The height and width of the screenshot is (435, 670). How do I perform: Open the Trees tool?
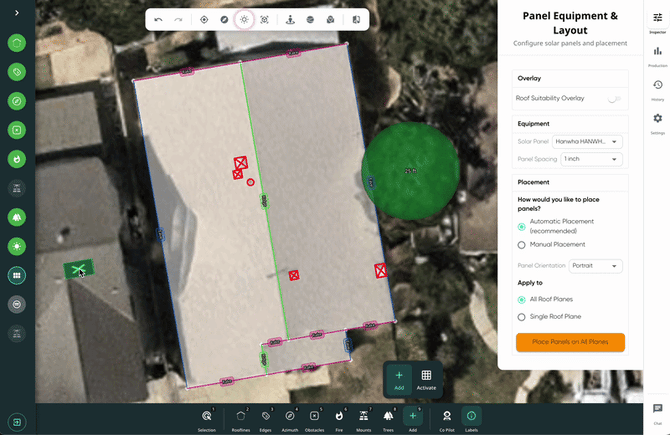point(387,415)
